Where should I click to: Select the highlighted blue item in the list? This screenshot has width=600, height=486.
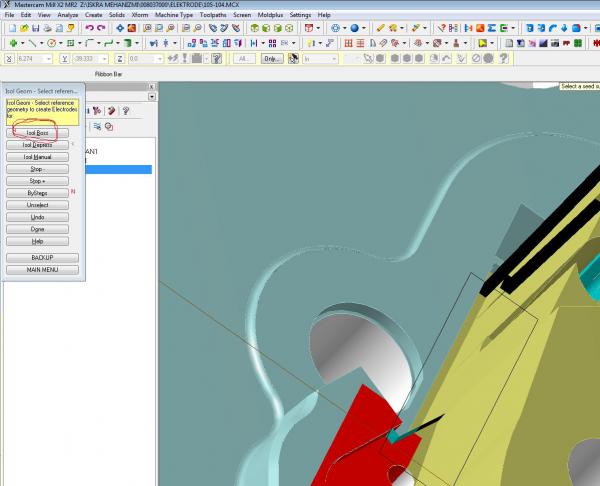(x=118, y=170)
